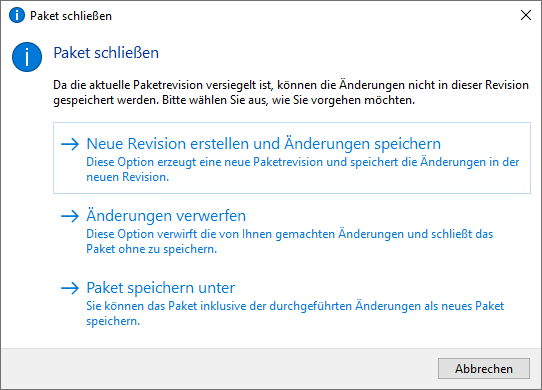Click the arrow icon beside Paket speichern unter
Viewport: 542px width, 390px height.
(x=70, y=288)
